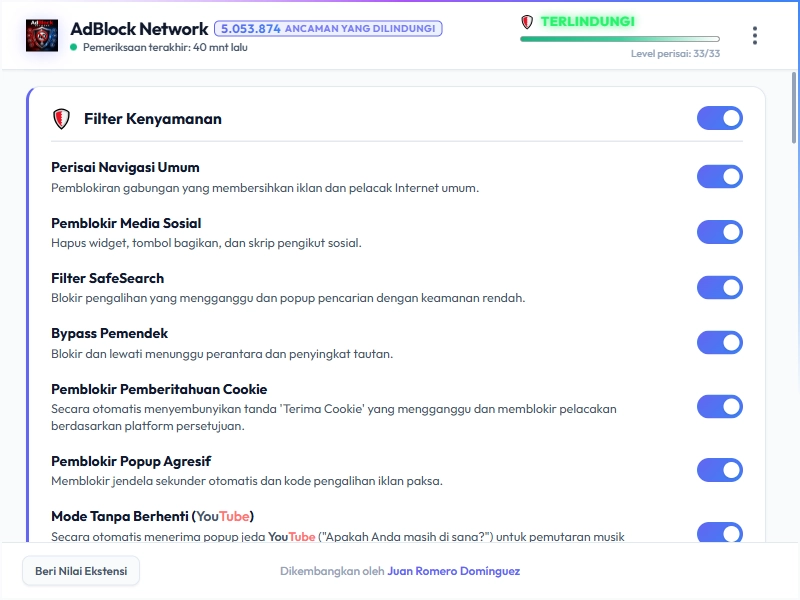Click the 5.053.874 Ancaman Yang Dilindungi badge

click(x=328, y=29)
